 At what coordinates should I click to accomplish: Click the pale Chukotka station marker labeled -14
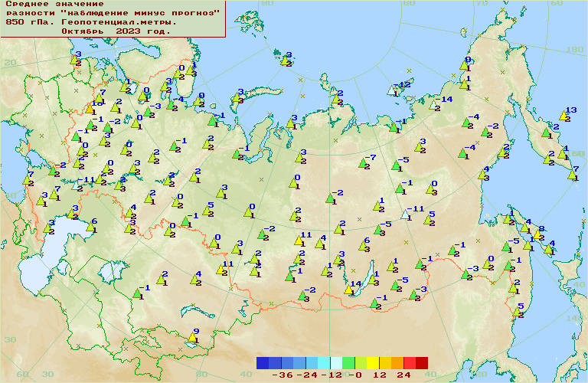(x=433, y=105)
